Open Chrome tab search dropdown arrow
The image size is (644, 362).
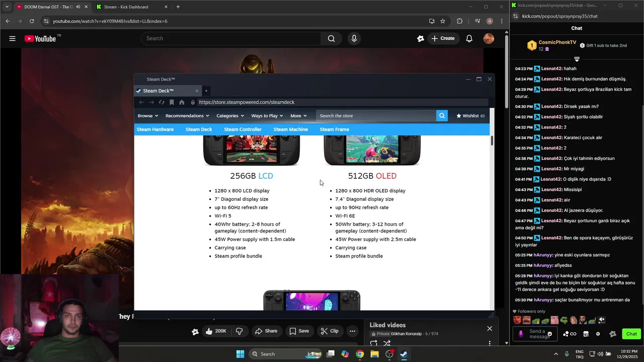(7, 7)
